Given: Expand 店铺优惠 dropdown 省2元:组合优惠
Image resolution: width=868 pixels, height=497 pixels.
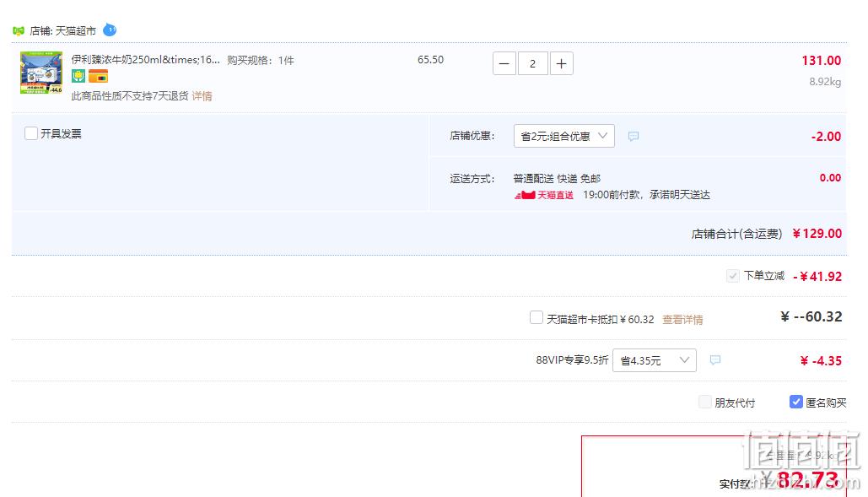Looking at the screenshot, I should point(564,136).
